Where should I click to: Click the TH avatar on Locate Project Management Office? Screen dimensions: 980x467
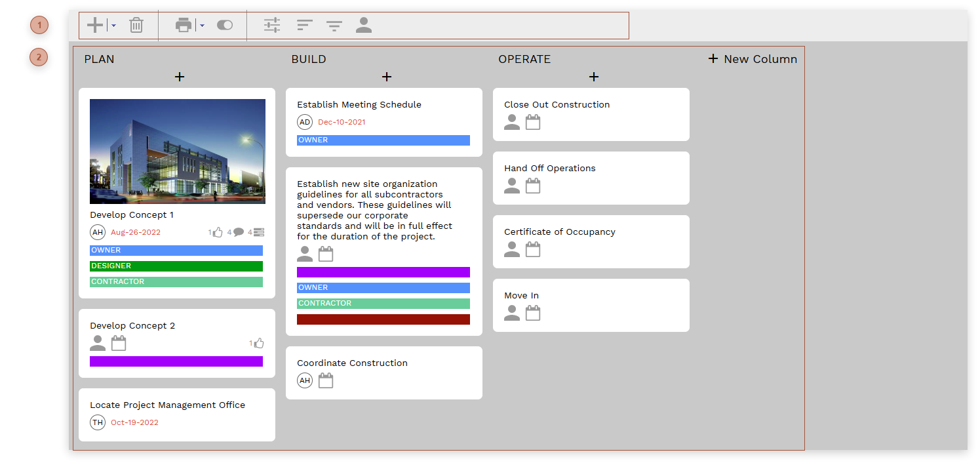(x=98, y=422)
